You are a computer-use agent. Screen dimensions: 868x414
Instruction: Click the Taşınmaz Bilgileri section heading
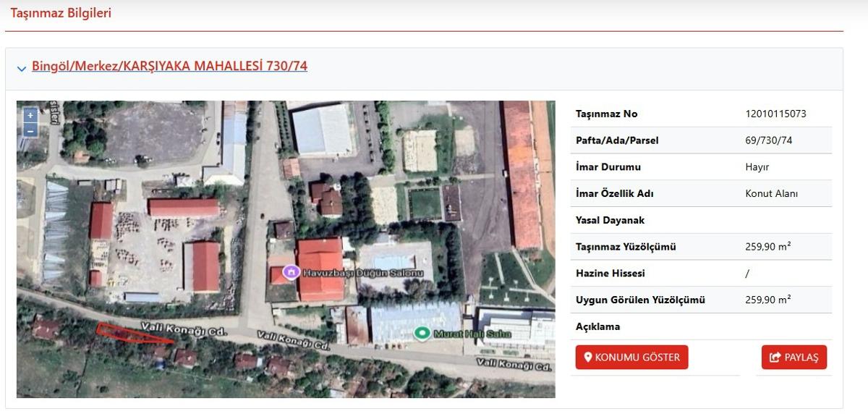click(61, 13)
